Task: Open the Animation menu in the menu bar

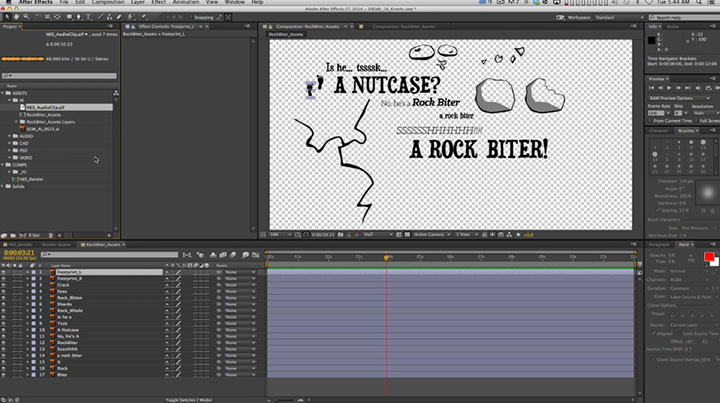Action: pos(186,2)
